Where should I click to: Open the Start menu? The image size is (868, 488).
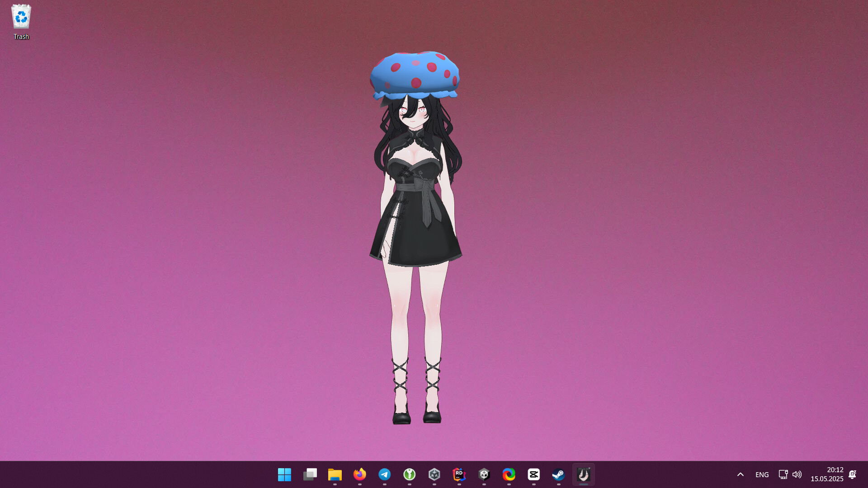(x=284, y=474)
